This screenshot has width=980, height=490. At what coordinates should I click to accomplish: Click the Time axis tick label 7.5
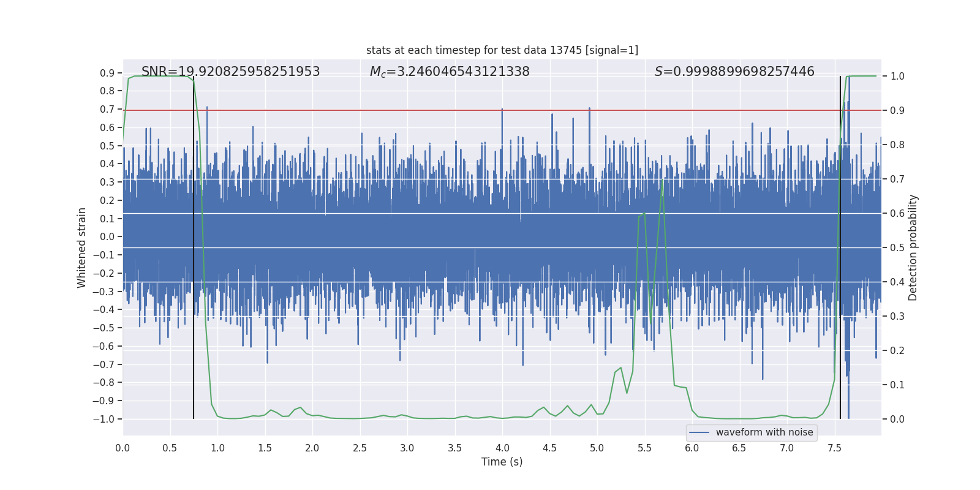(x=834, y=448)
